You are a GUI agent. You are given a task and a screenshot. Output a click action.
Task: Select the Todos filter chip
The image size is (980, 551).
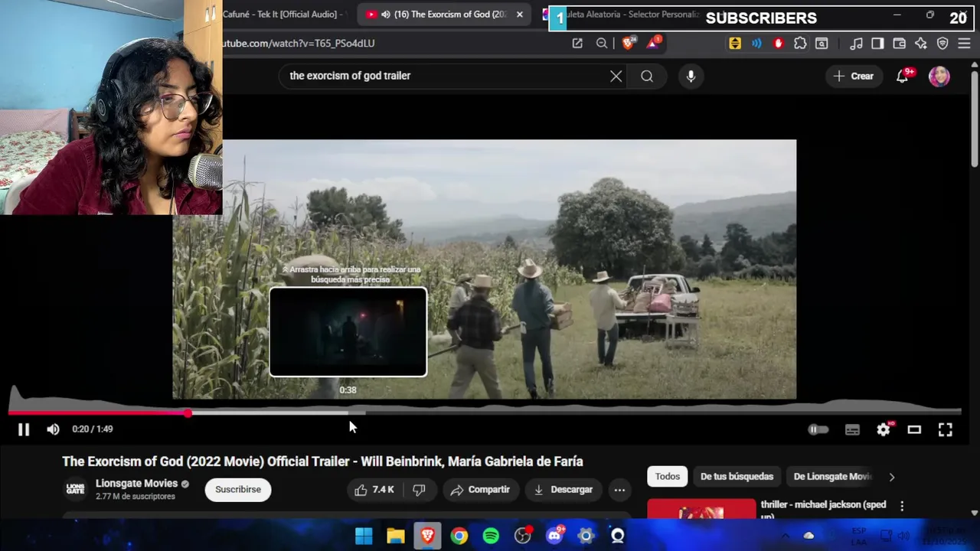pos(667,476)
